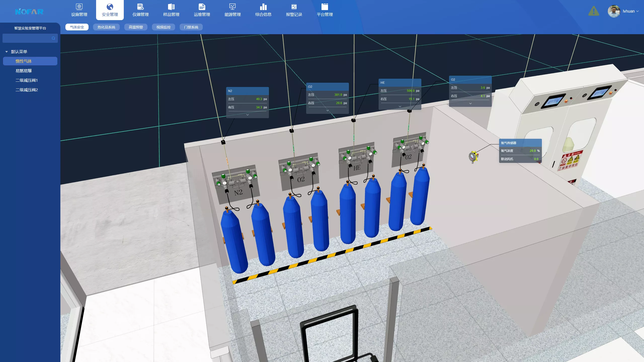The height and width of the screenshot is (362, 644).
Task: Open the 综合信息 bar chart icon
Action: point(263,7)
